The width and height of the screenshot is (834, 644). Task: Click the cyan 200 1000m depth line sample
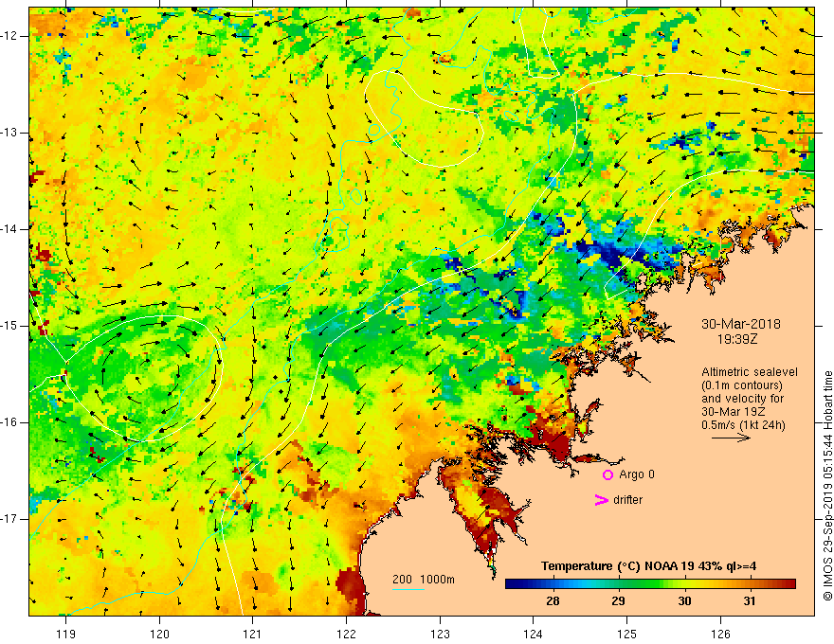408,589
